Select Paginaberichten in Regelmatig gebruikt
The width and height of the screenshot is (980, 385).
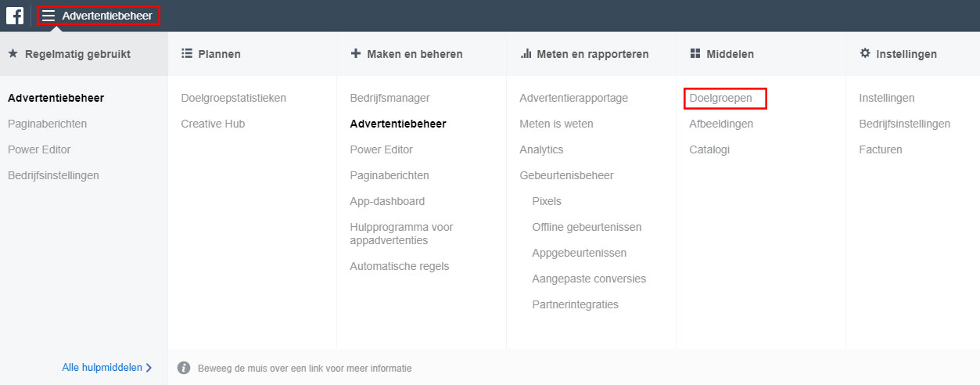48,124
